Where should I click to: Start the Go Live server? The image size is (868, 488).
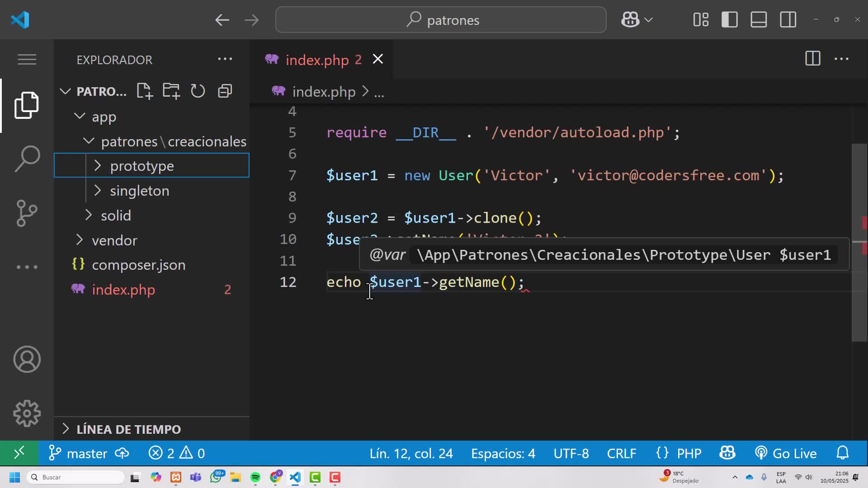coord(786,453)
